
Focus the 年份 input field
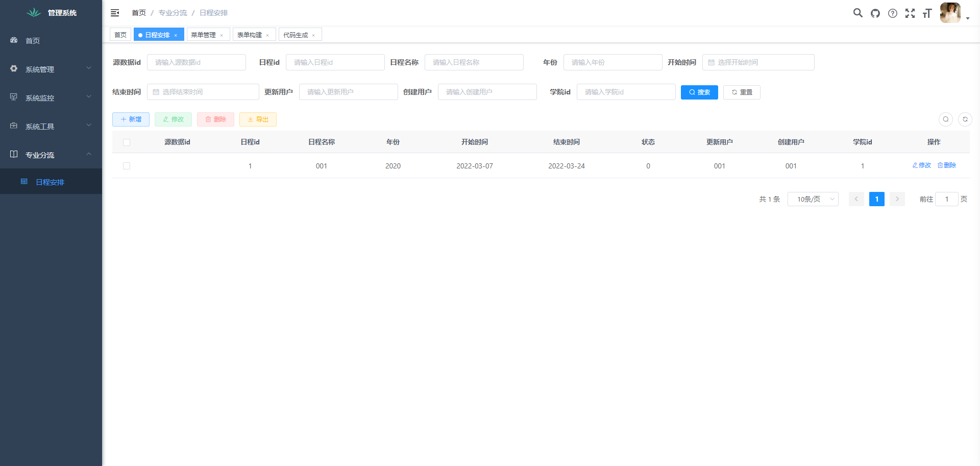coord(613,62)
